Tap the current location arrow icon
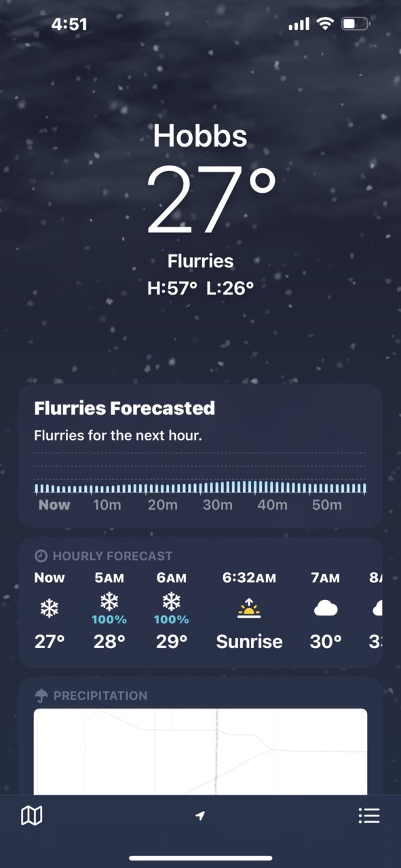The height and width of the screenshot is (868, 401). (x=200, y=816)
